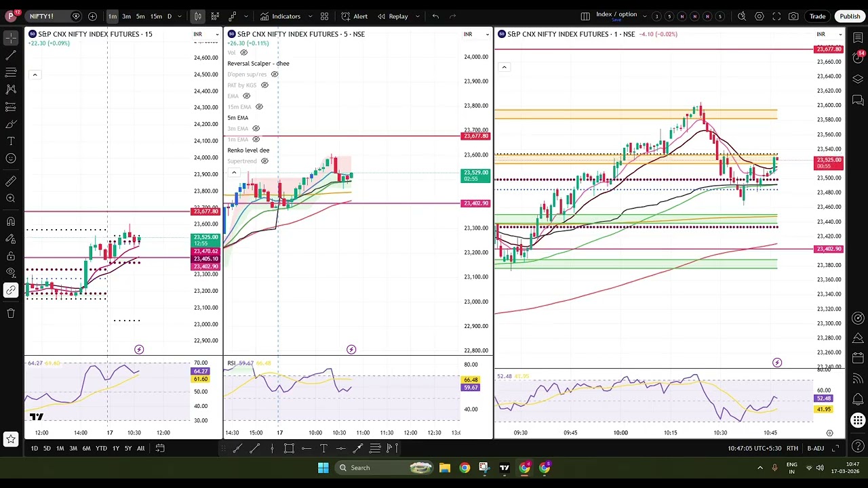The image size is (868, 488).
Task: Select the YTD date range
Action: 101,448
